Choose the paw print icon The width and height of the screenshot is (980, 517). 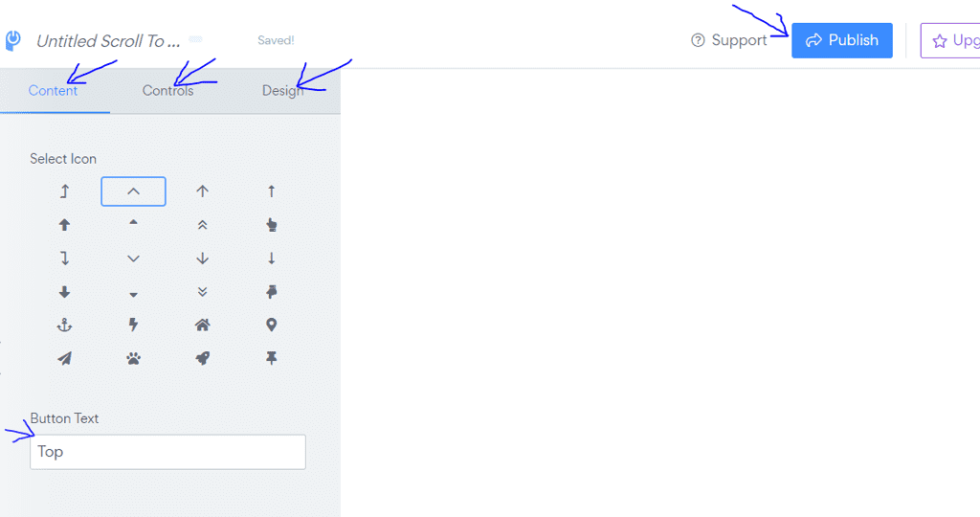(x=133, y=358)
